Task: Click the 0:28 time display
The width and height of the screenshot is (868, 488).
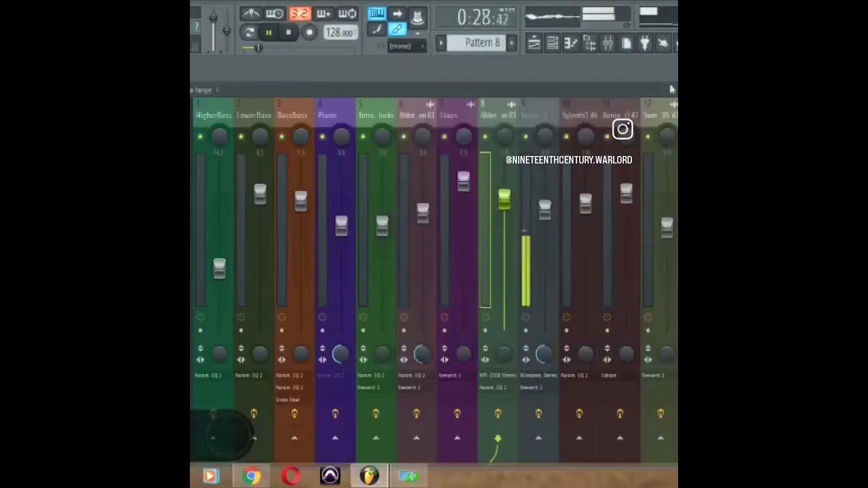Action: click(x=482, y=18)
